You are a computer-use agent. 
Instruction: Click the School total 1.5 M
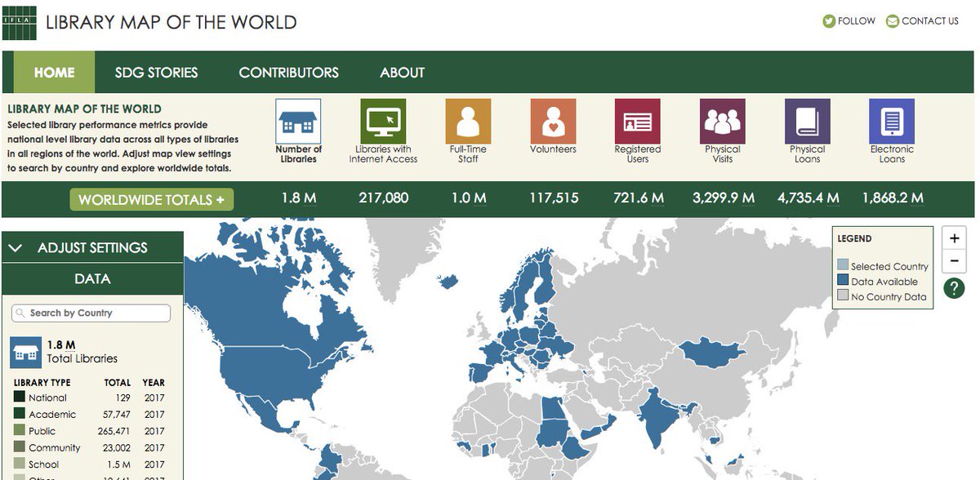tap(119, 464)
